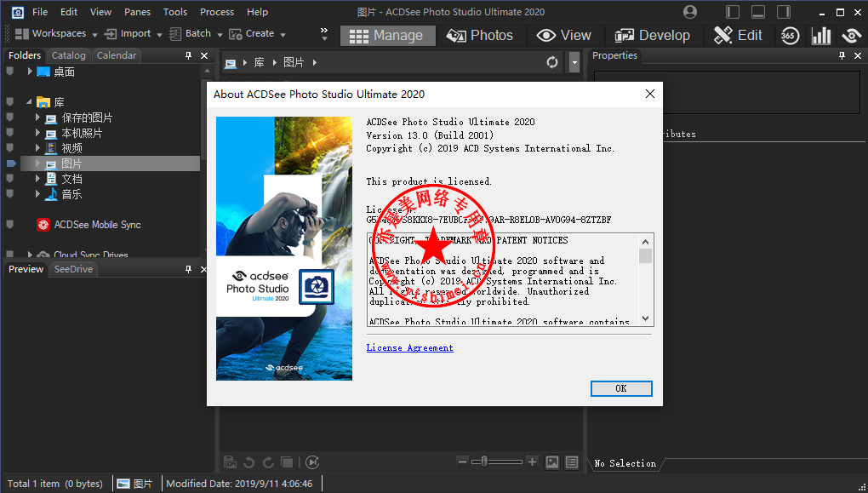Click OK in the About dialog
Image resolution: width=868 pixels, height=493 pixels.
[x=621, y=388]
